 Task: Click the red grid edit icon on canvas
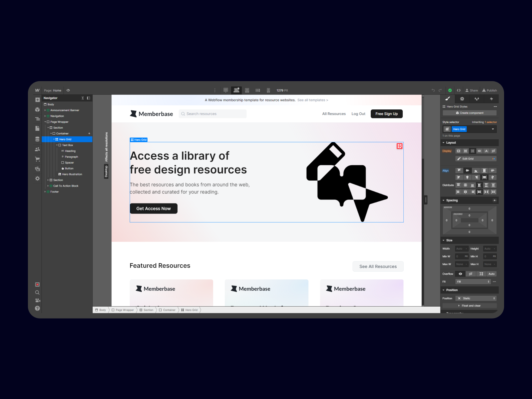[400, 146]
